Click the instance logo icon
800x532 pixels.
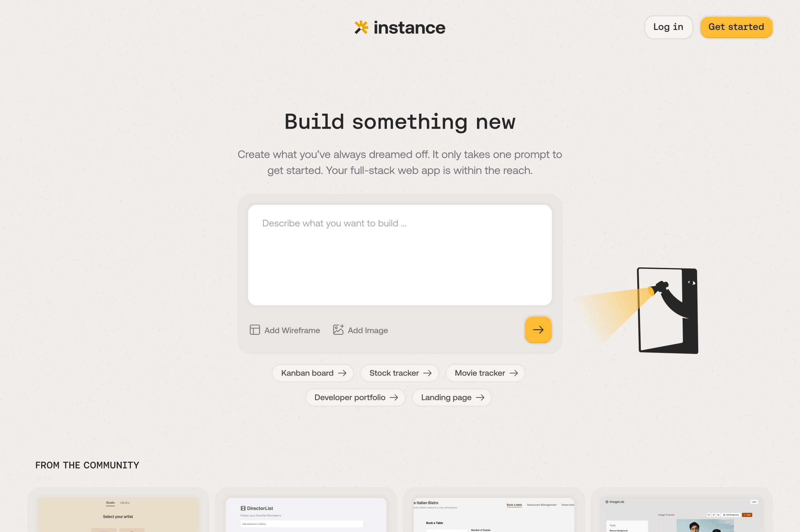coord(361,27)
